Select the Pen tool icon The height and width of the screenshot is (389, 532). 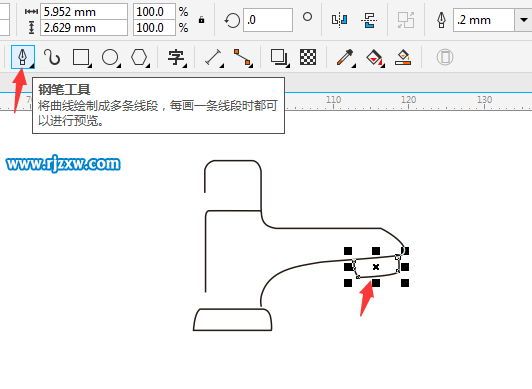pyautogui.click(x=22, y=57)
